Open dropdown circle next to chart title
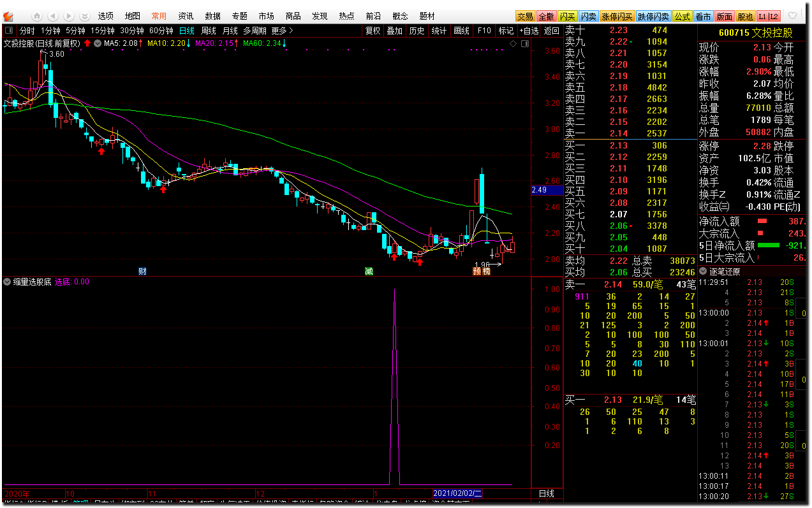This screenshot has width=812, height=508. point(97,43)
